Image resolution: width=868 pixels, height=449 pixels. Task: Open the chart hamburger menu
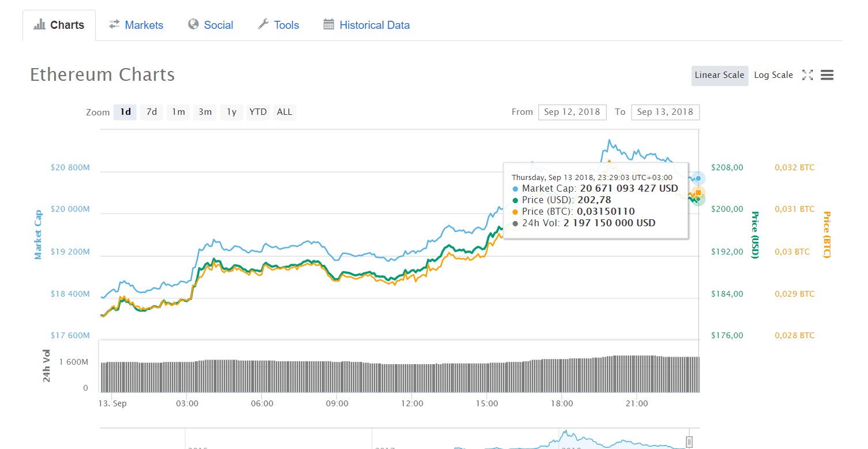827,75
